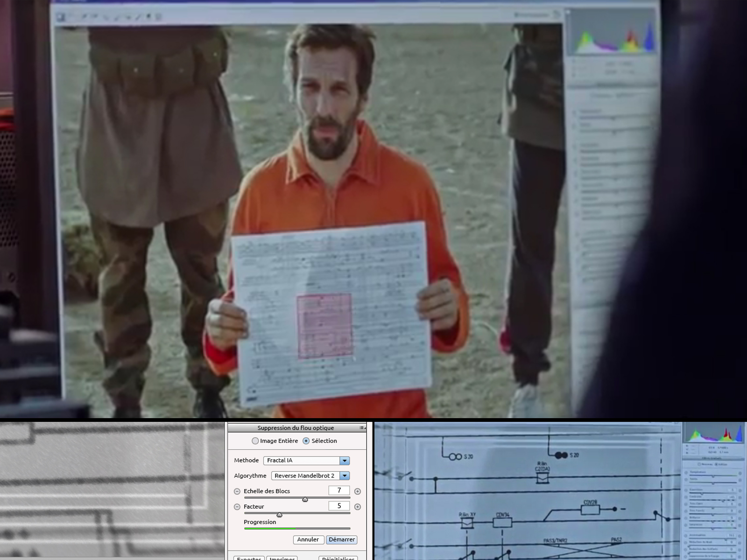Click the Suppression du flou optique title bar
The image size is (747, 560).
[x=296, y=428]
